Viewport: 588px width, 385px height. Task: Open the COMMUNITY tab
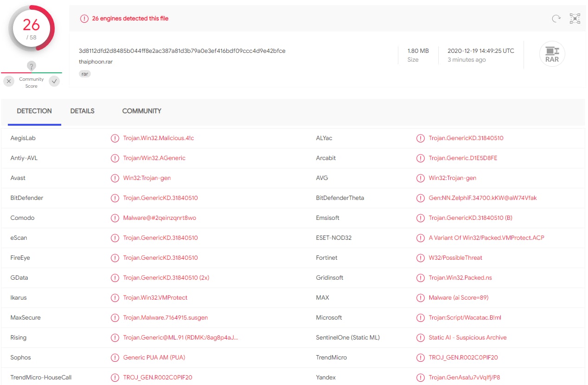pos(142,111)
